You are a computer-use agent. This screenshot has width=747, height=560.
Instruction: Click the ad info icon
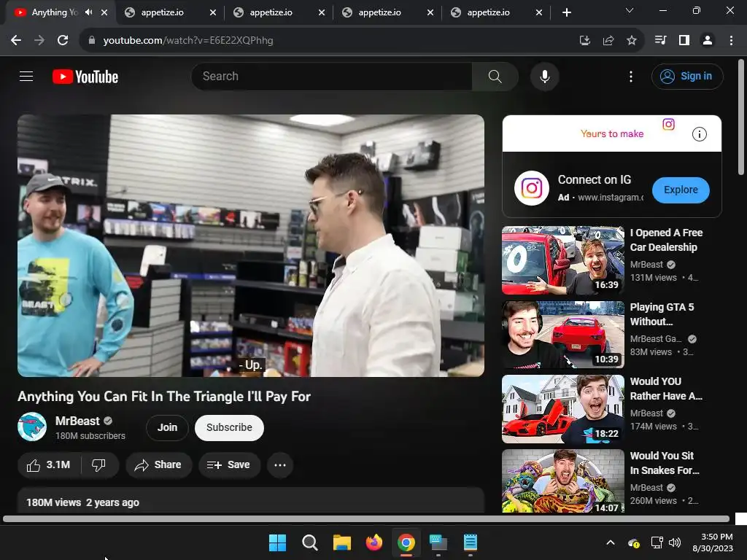699,134
